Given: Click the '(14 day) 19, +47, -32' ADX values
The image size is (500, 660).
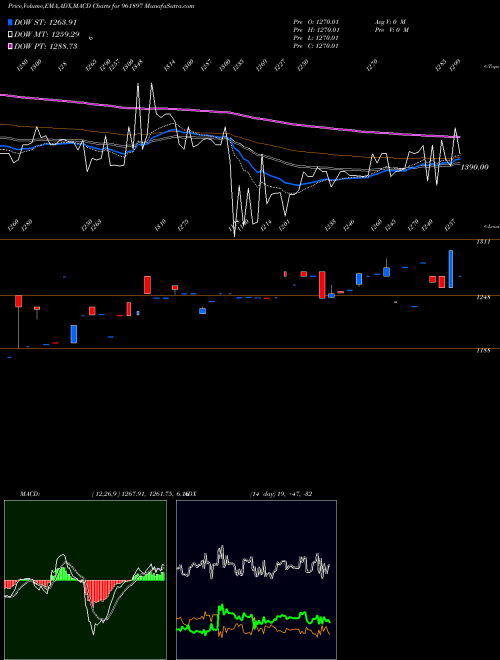Looking at the screenshot, I should point(281,494).
